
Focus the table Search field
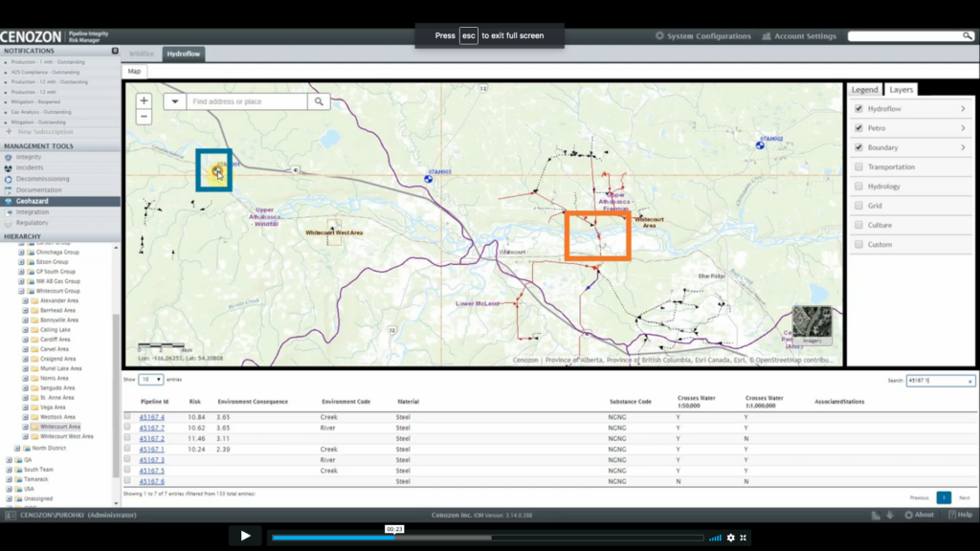point(940,381)
